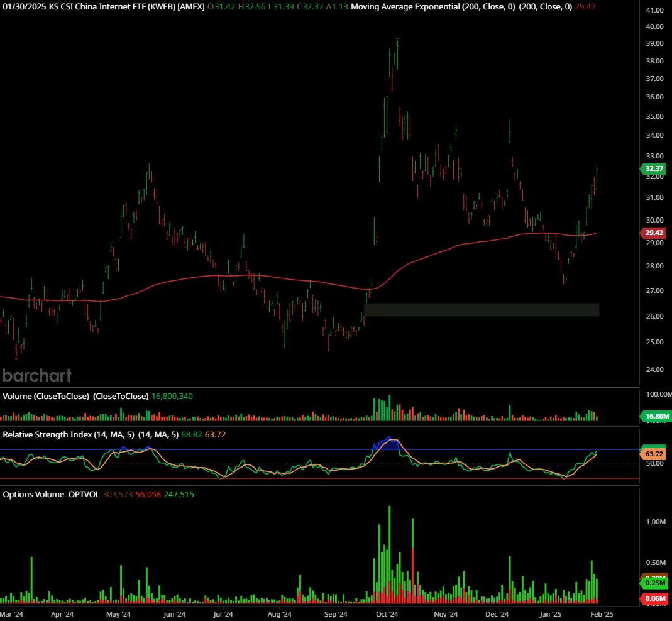Click the green 32.37 last price tag
Image resolution: width=672 pixels, height=621 pixels.
pyautogui.click(x=654, y=168)
